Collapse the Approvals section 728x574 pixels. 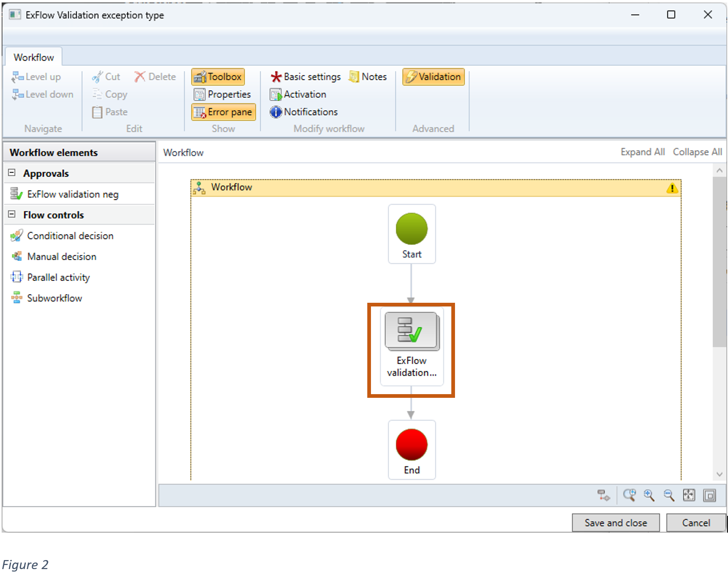pos(12,173)
